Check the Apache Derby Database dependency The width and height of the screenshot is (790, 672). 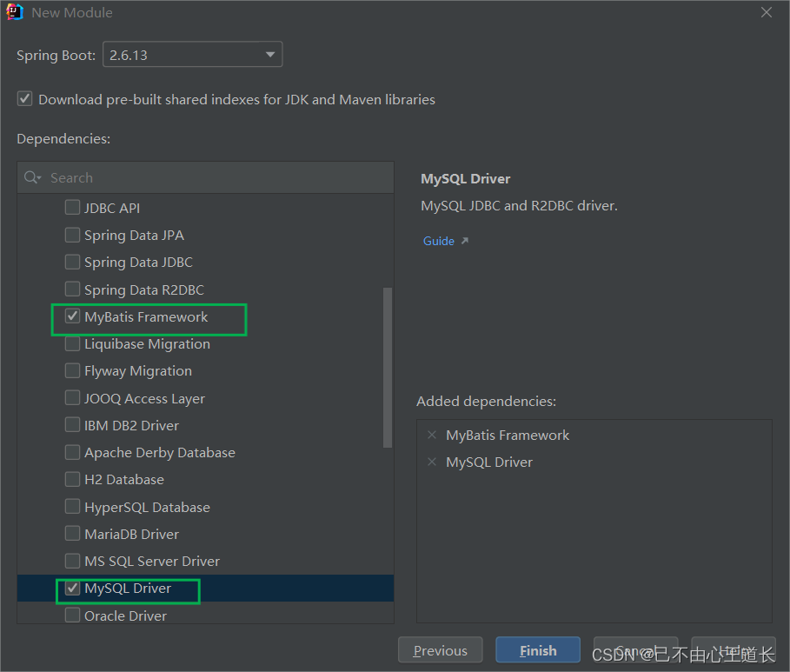tap(72, 452)
